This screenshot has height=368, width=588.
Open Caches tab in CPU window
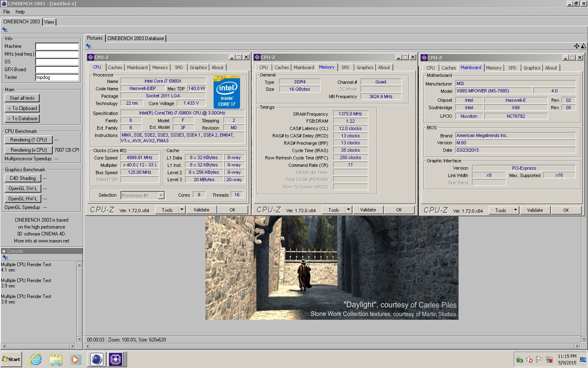point(115,67)
